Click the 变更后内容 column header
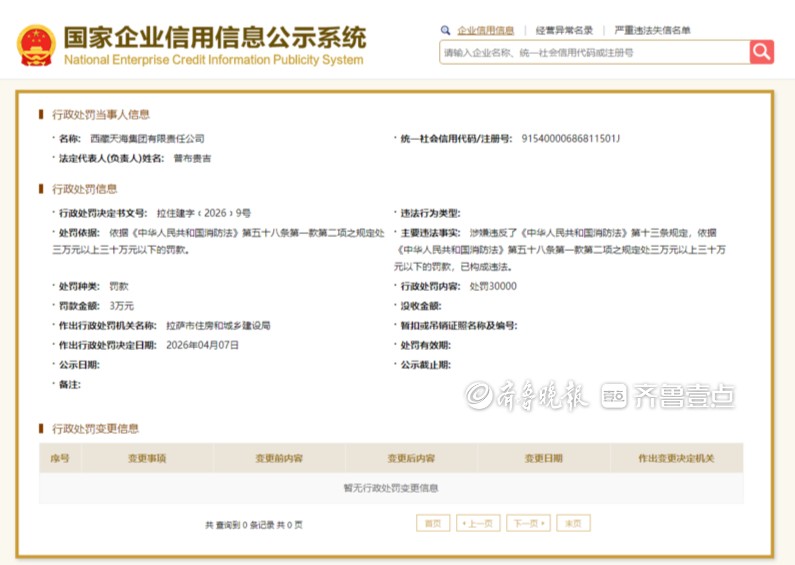Image resolution: width=795 pixels, height=565 pixels. point(411,458)
